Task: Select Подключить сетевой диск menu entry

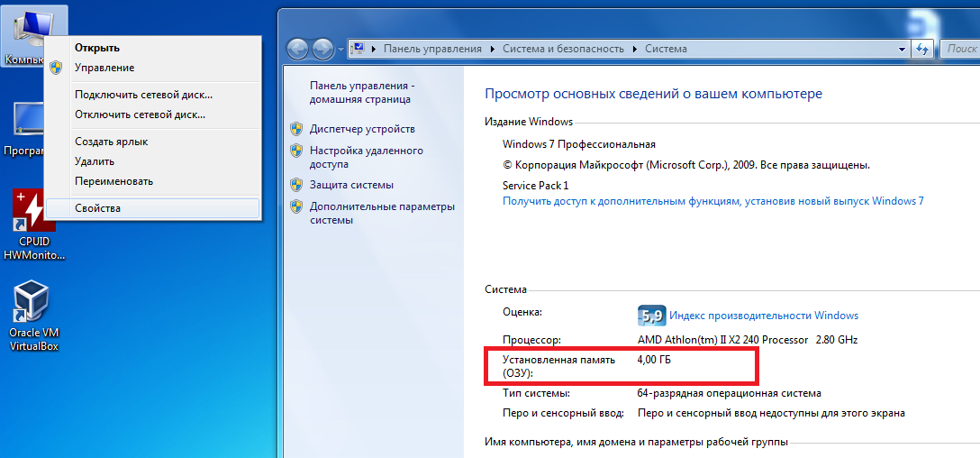Action: click(x=152, y=95)
